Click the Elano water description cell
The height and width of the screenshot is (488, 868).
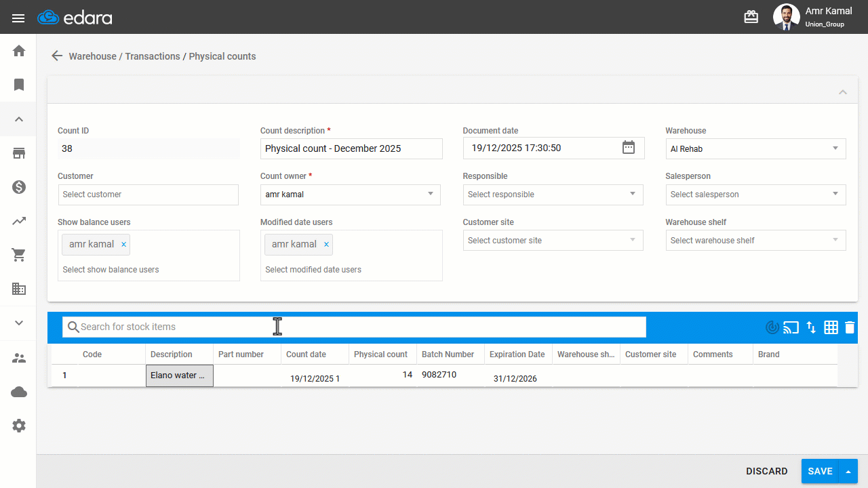point(180,375)
